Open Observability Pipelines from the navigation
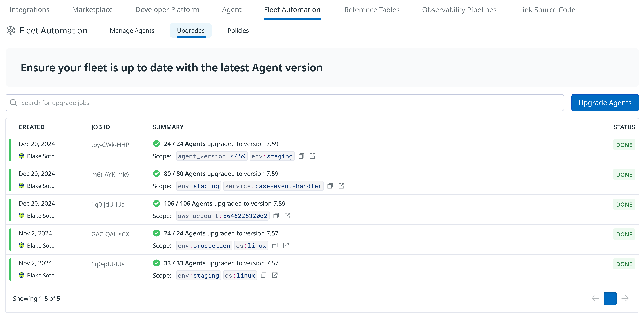The height and width of the screenshot is (315, 644). click(459, 10)
